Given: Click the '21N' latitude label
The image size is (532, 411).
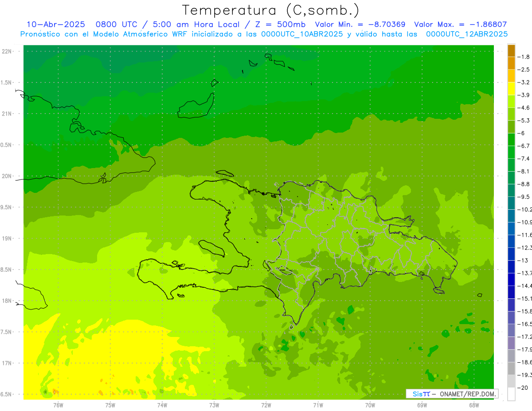Looking at the screenshot, I should (7, 114).
